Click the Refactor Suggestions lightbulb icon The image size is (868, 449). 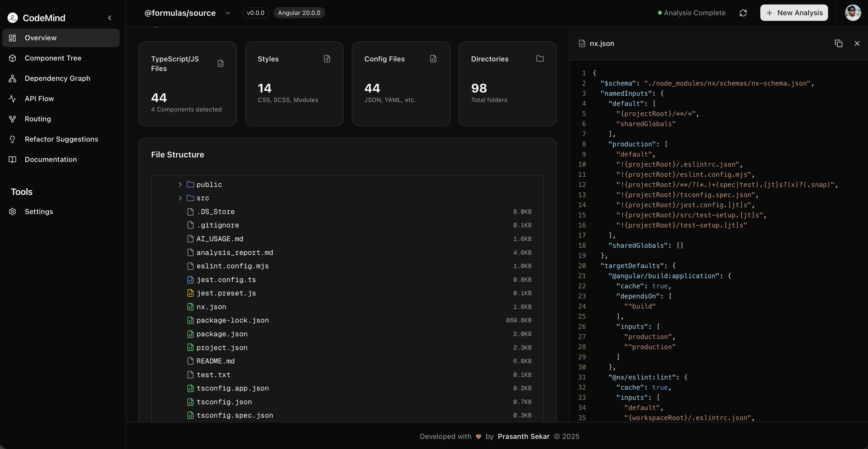coord(13,139)
